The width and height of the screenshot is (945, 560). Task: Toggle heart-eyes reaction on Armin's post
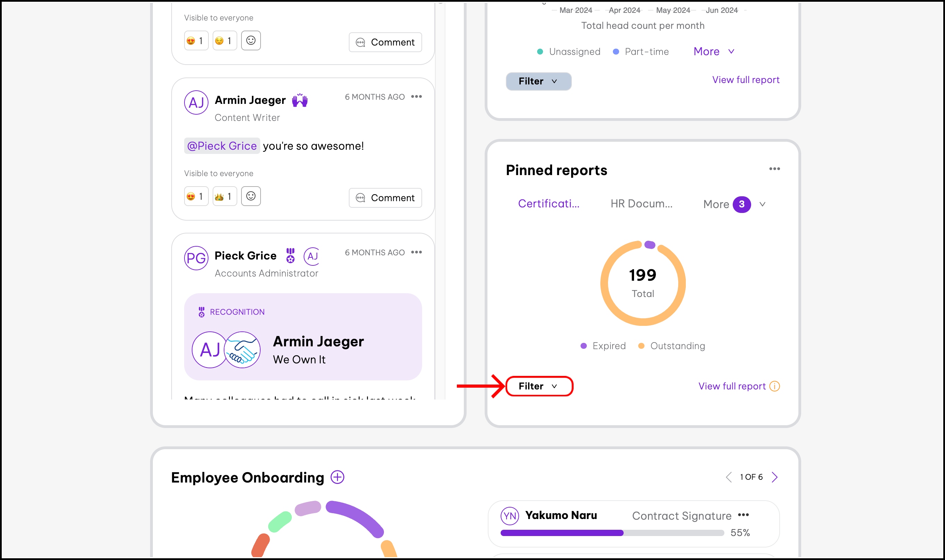coord(196,196)
